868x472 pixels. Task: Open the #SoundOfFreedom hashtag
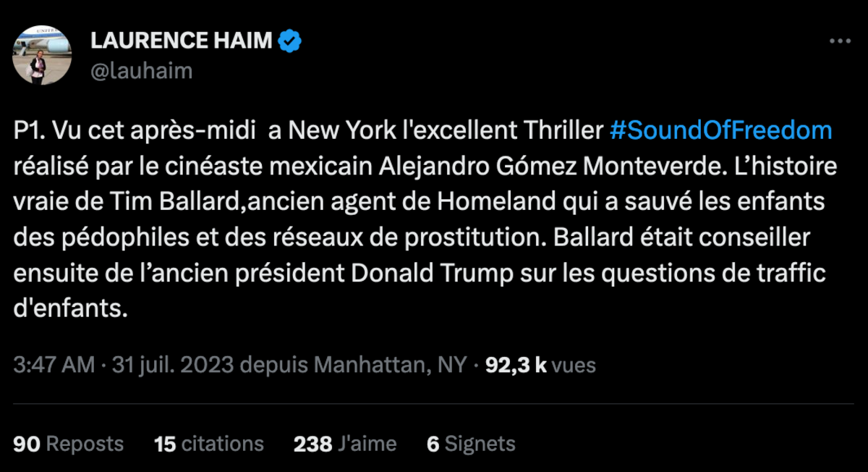[x=721, y=131]
